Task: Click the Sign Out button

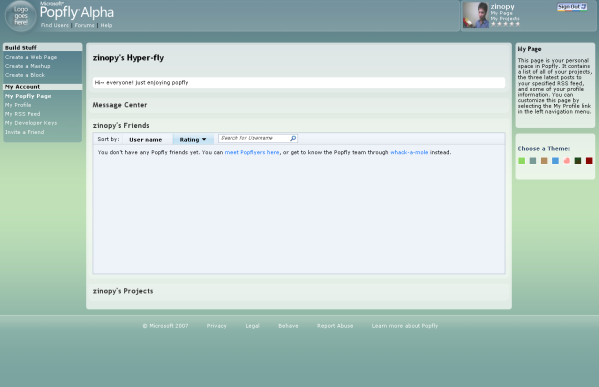Action: point(571,7)
